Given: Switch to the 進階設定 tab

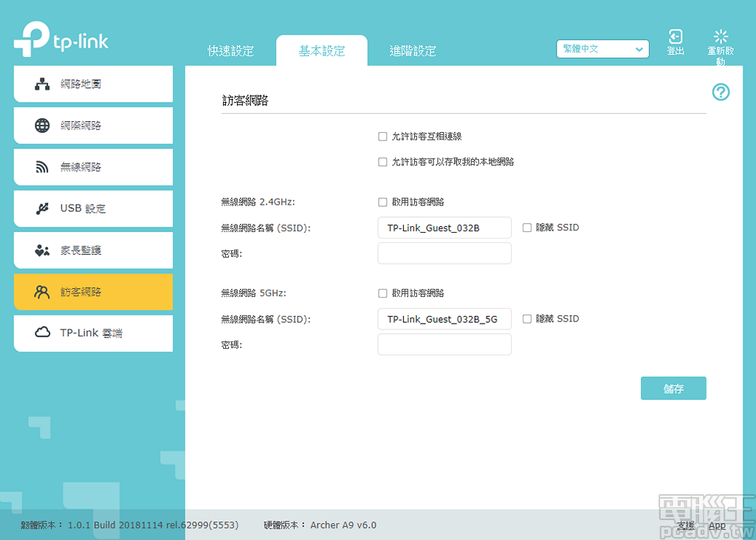Looking at the screenshot, I should point(412,50).
